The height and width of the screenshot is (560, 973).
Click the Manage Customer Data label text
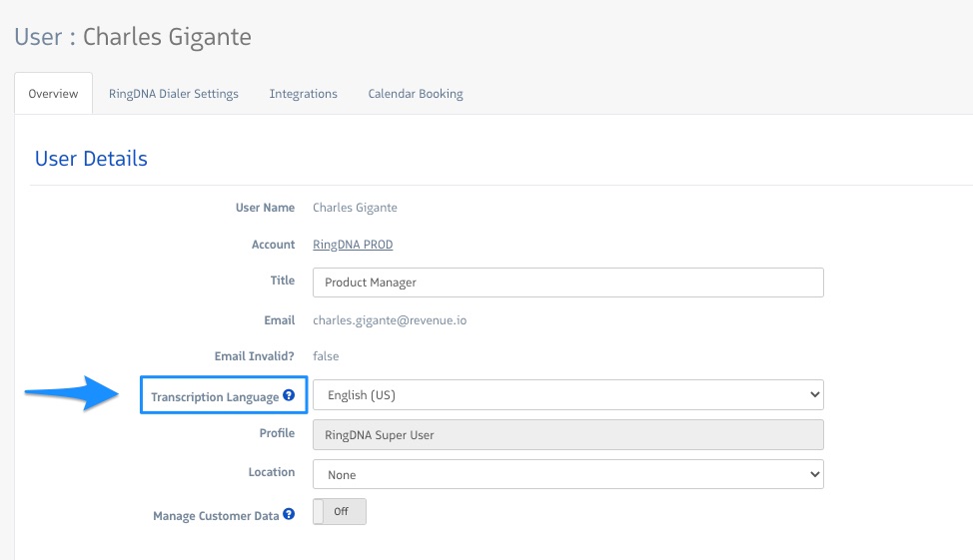(216, 516)
